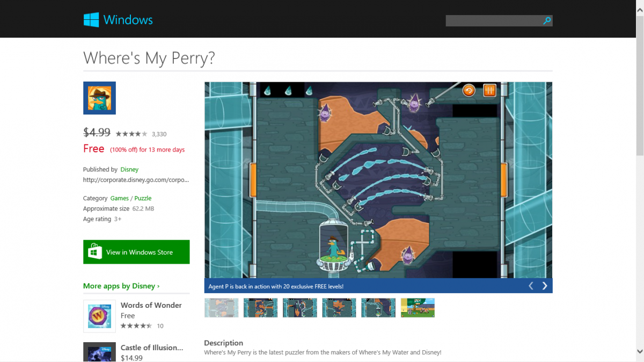
Task: Open the corporate.disney.go.com URL link
Action: point(136,180)
